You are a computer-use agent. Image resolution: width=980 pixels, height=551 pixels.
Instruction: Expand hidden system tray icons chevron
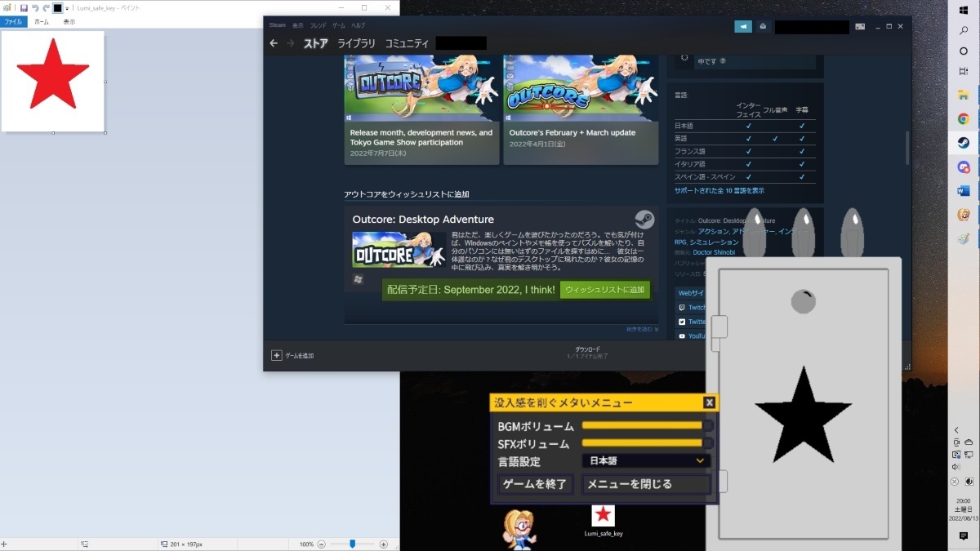click(x=956, y=430)
